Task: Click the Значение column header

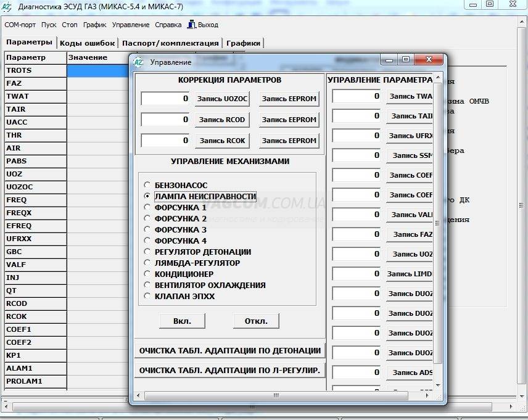Action: pos(98,57)
